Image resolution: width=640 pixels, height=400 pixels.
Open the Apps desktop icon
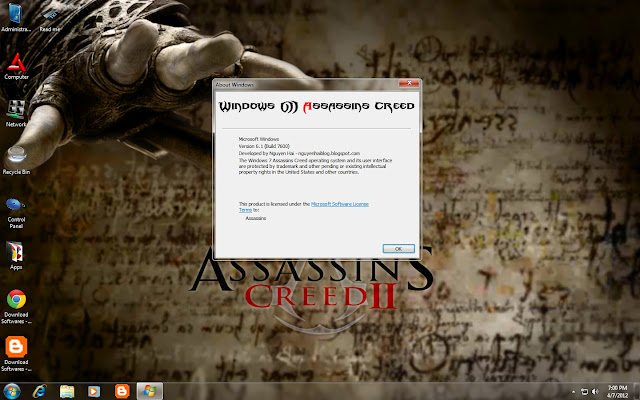coord(16,256)
